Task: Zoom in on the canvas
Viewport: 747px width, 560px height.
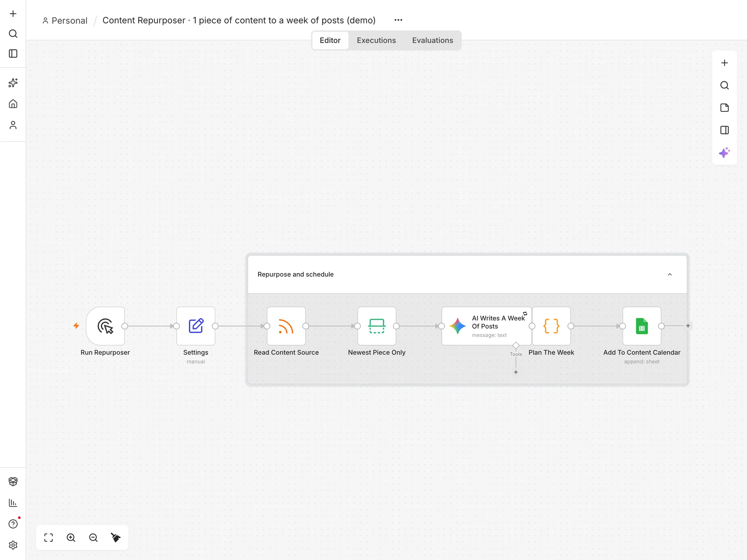Action: point(71,537)
